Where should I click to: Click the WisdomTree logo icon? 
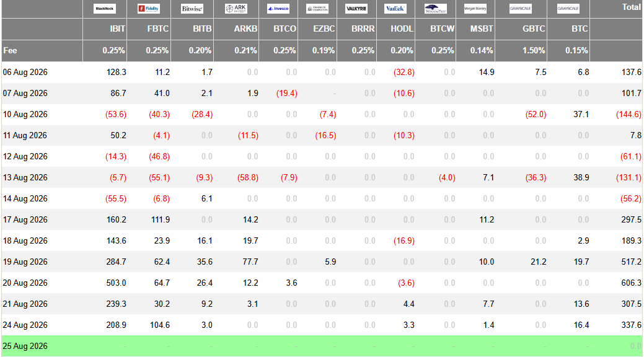(435, 9)
